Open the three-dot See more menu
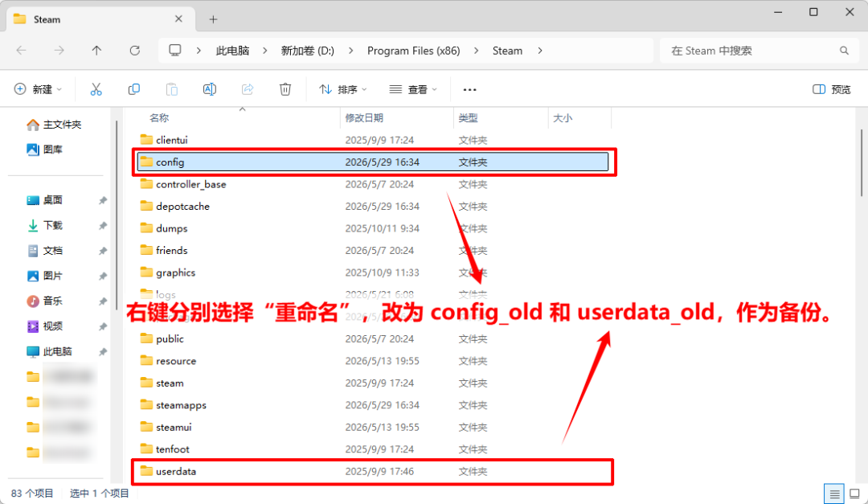The height and width of the screenshot is (504, 868). coord(469,90)
